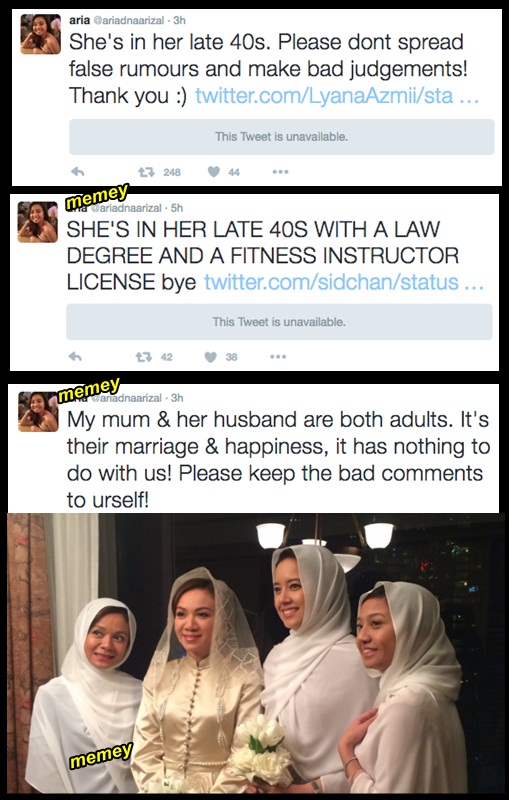The image size is (509, 800).
Task: Click the '5h' timestamp on second tweet
Action: (x=176, y=208)
